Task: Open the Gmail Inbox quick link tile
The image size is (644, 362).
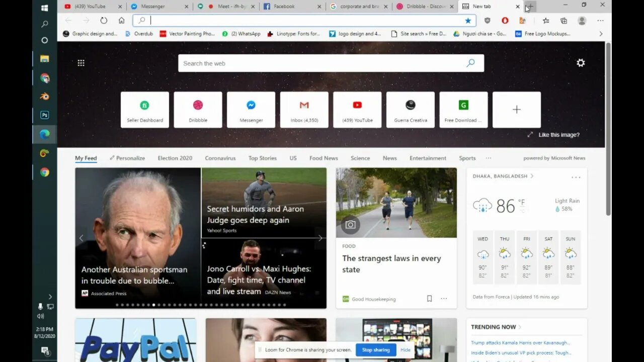Action: (x=304, y=110)
